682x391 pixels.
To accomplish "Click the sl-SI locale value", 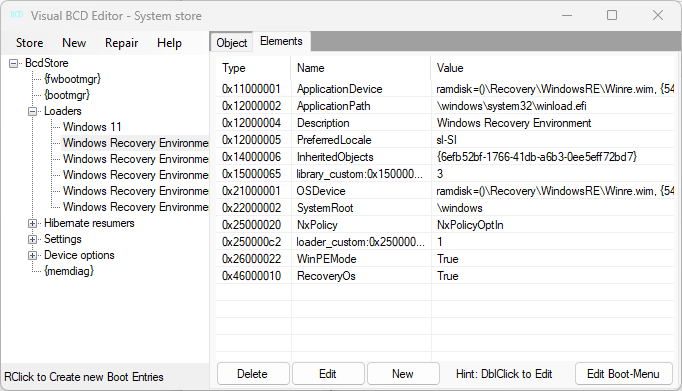I will point(446,140).
